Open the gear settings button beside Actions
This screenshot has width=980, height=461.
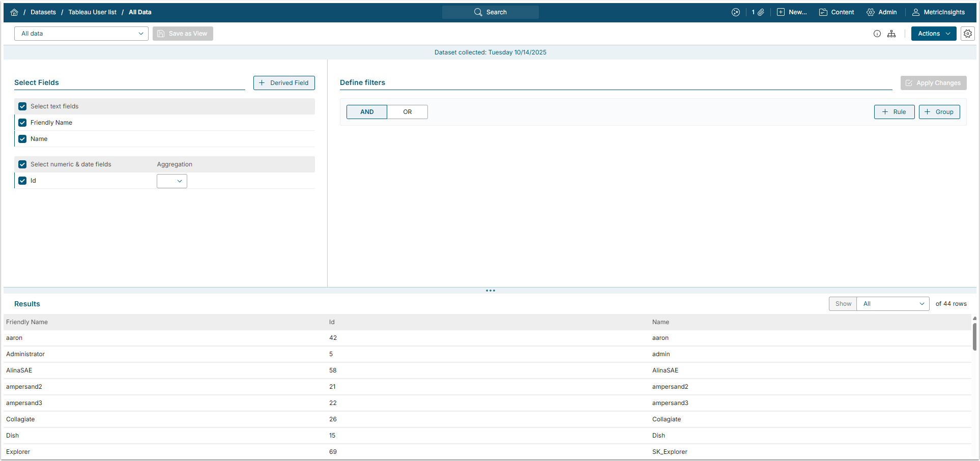tap(968, 34)
